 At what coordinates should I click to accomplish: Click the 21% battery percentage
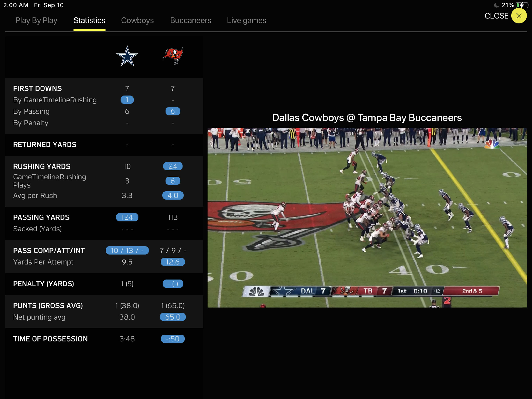(x=507, y=5)
